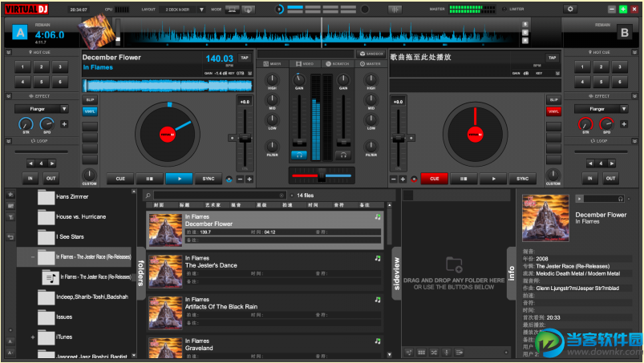Click deck A headphone PFL button

point(299,155)
